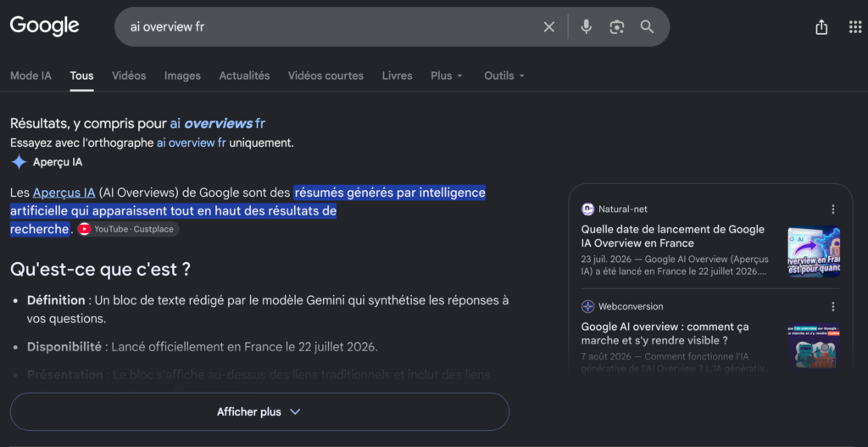Open the Vidéos courtes tab

[x=325, y=75]
